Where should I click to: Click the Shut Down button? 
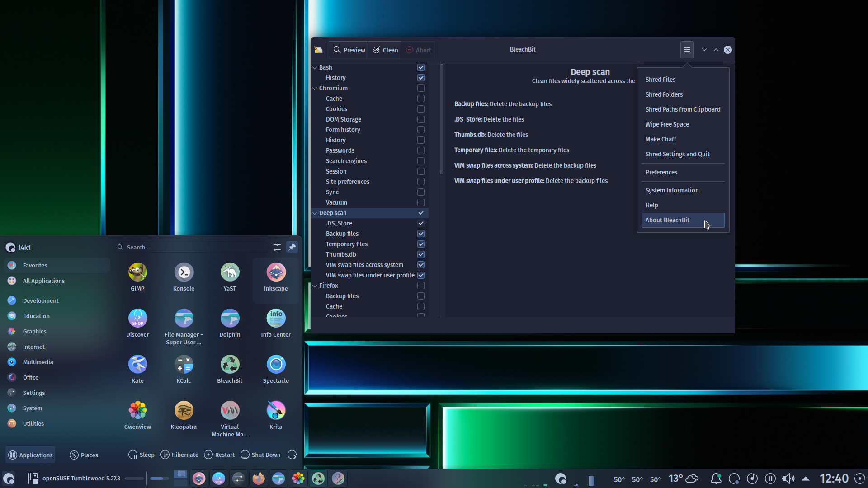coord(260,455)
